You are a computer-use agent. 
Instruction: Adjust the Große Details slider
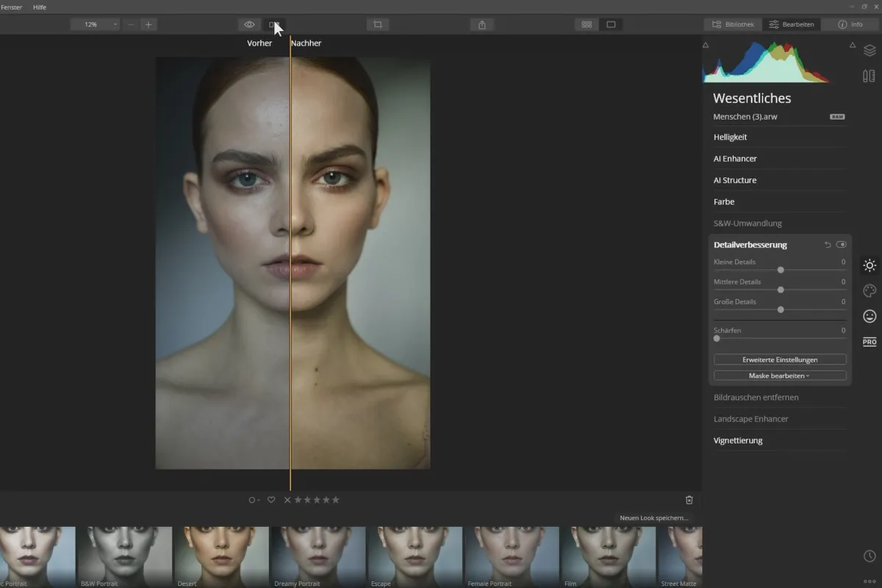click(x=780, y=309)
